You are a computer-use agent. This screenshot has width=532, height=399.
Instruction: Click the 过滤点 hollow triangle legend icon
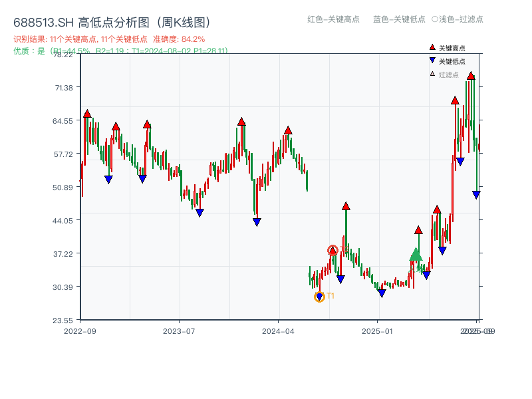click(x=432, y=73)
